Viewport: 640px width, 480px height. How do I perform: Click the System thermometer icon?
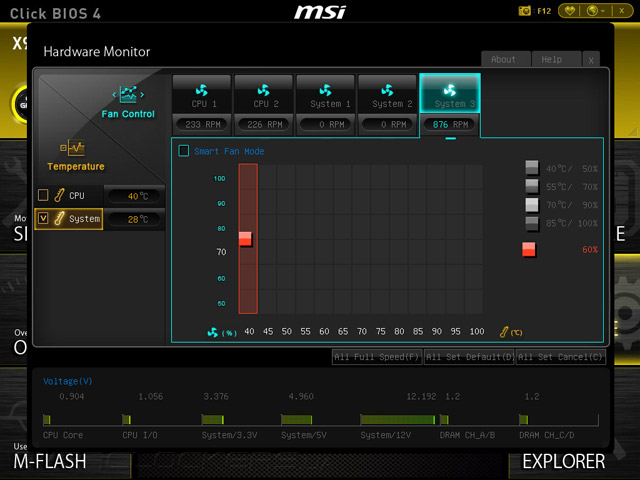coord(59,218)
